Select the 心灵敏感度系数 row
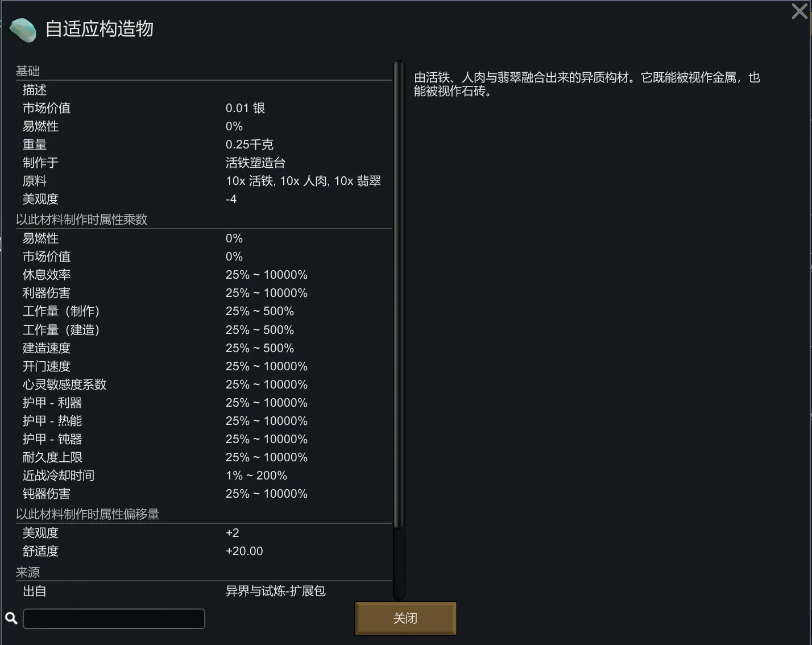The width and height of the screenshot is (812, 645). point(204,384)
